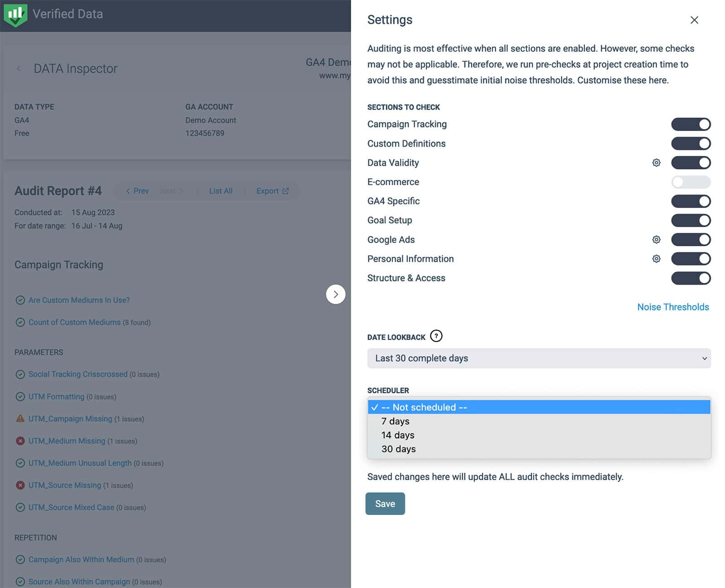Close the Settings panel with X
Screen dimensions: 725x588
tap(694, 20)
